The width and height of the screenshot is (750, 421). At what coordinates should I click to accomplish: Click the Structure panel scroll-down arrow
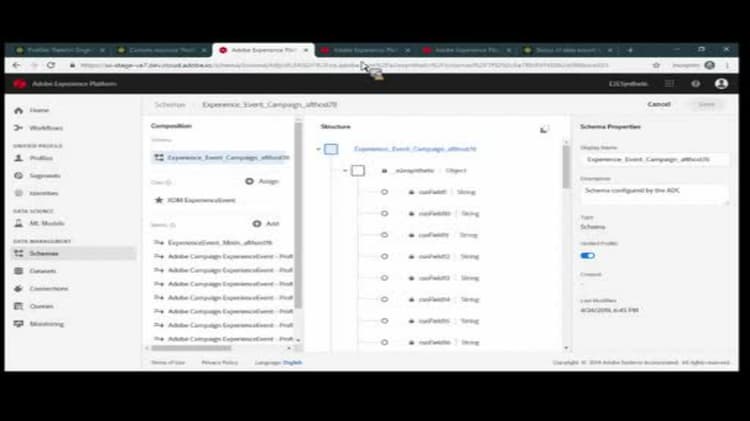click(566, 348)
